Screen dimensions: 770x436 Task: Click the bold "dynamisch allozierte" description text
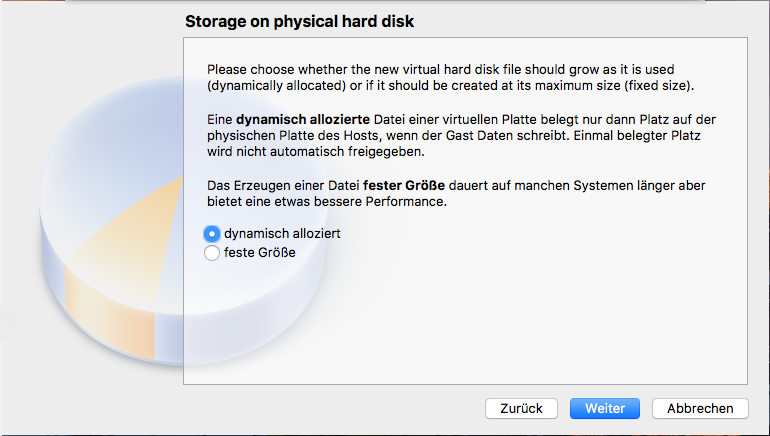[x=303, y=119]
